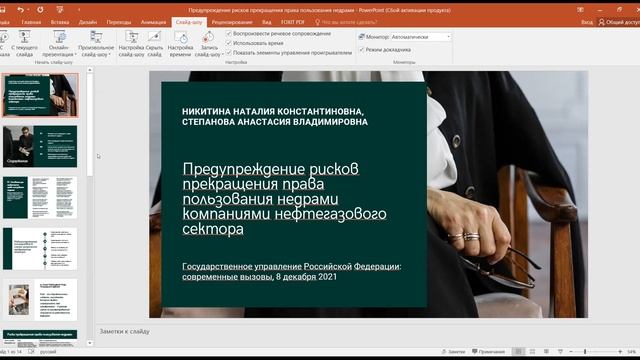Toggle 'Режим докладчика' checkbox
640x360 pixels.
pos(362,49)
